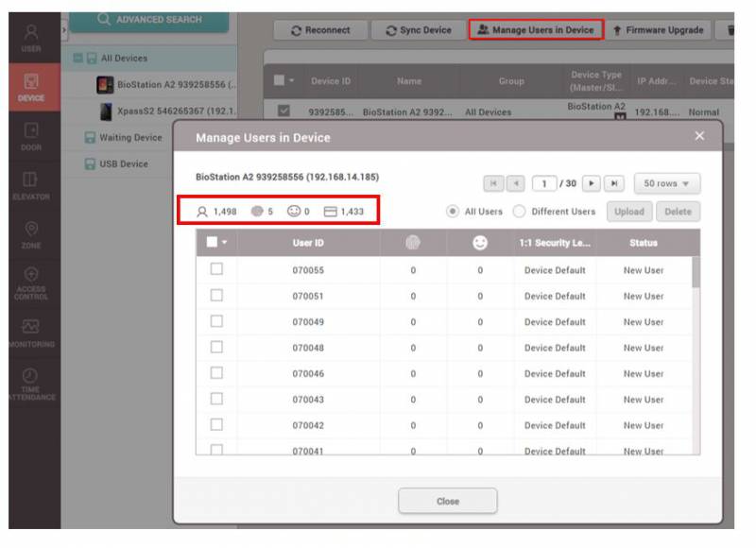Go to DOOR sidebar icon

pos(30,135)
